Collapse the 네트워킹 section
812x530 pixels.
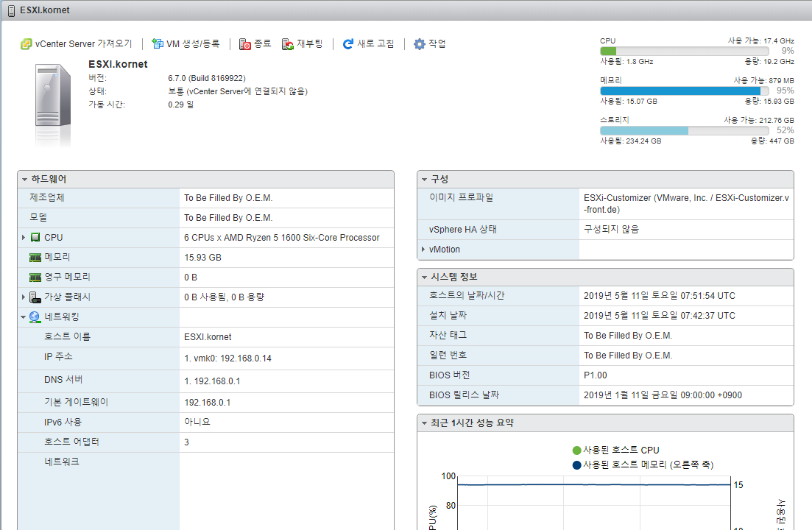click(x=24, y=317)
